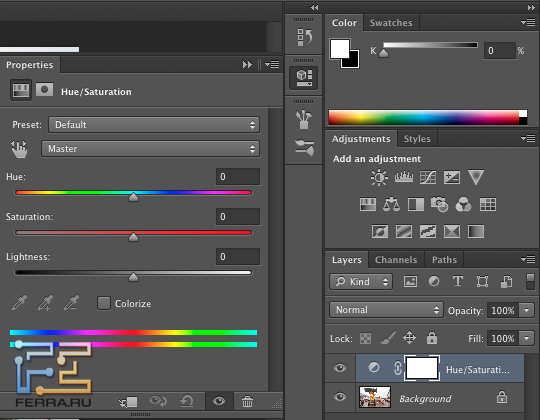Image resolution: width=540 pixels, height=420 pixels.
Task: Add a Levels adjustment
Action: coord(404,177)
